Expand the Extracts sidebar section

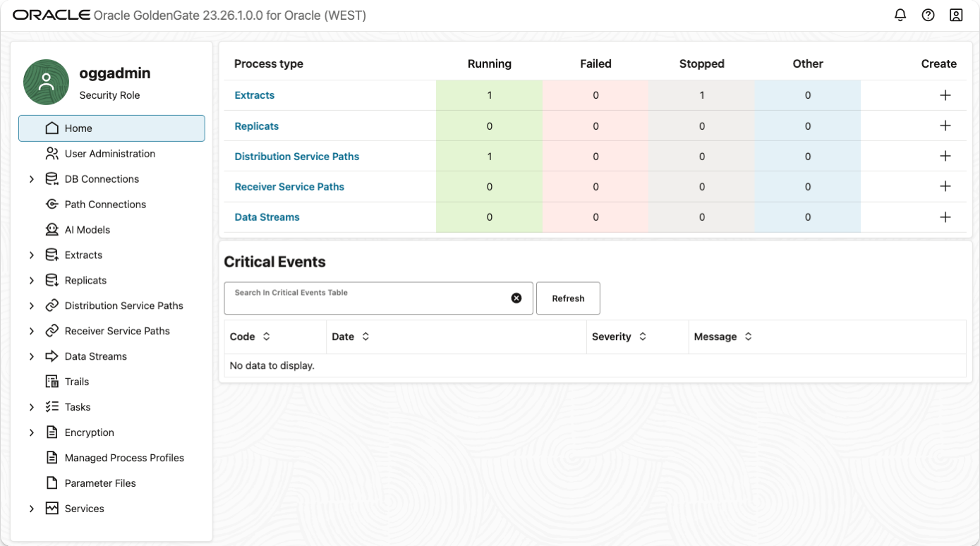tap(32, 255)
